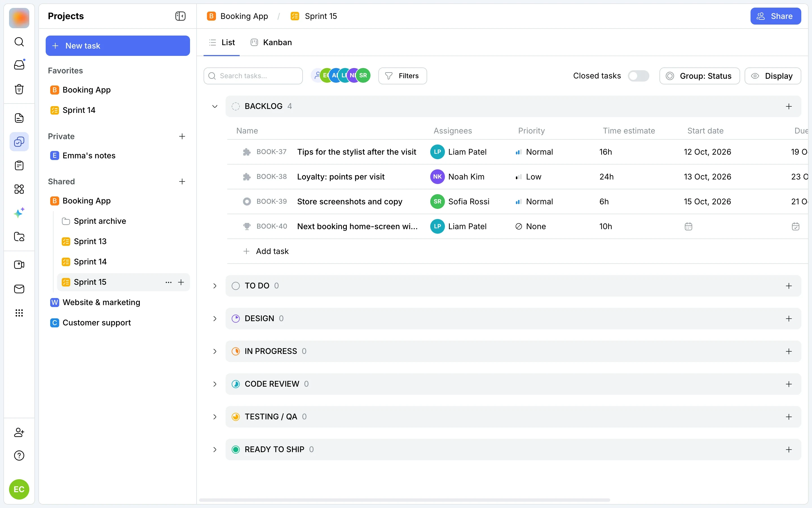Switch to the Kanban tab

click(x=271, y=42)
